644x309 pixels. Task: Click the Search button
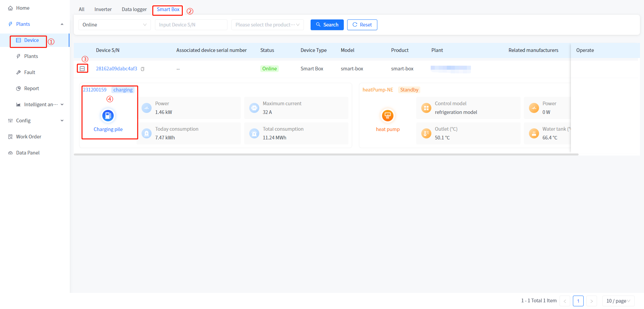click(327, 25)
